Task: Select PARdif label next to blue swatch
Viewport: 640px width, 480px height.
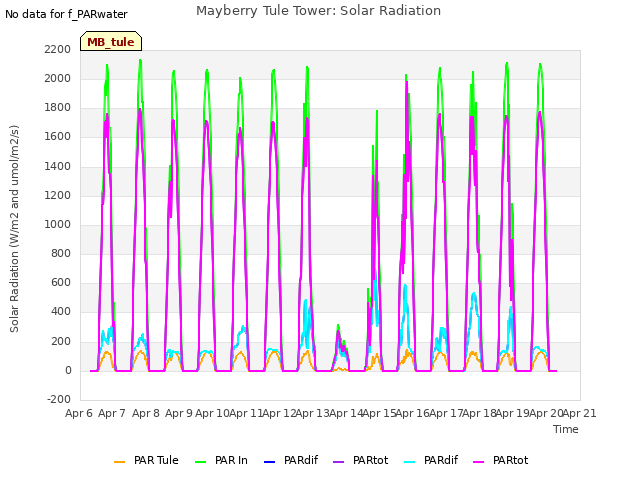Action: [301, 460]
